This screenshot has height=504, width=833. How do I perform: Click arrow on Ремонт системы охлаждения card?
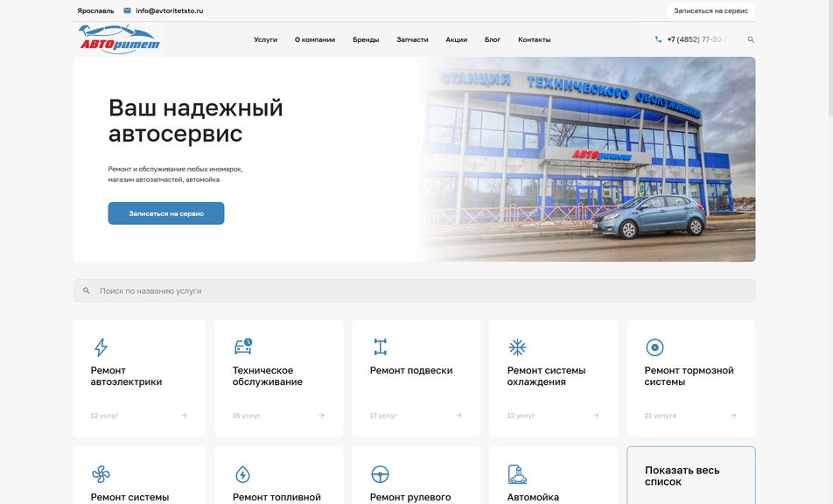[x=596, y=416]
